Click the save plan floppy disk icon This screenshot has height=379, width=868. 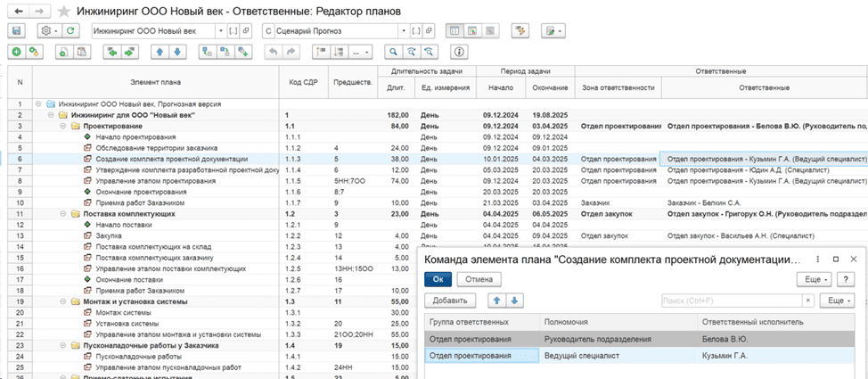(14, 30)
